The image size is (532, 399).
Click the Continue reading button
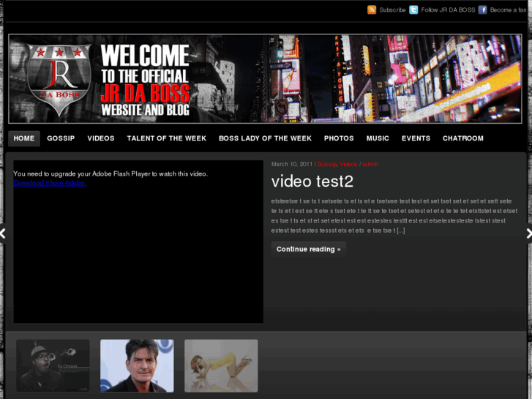pos(308,249)
